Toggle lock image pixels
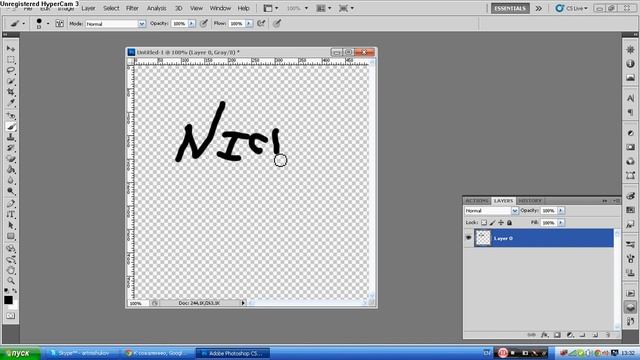The height and width of the screenshot is (360, 640). pyautogui.click(x=492, y=223)
